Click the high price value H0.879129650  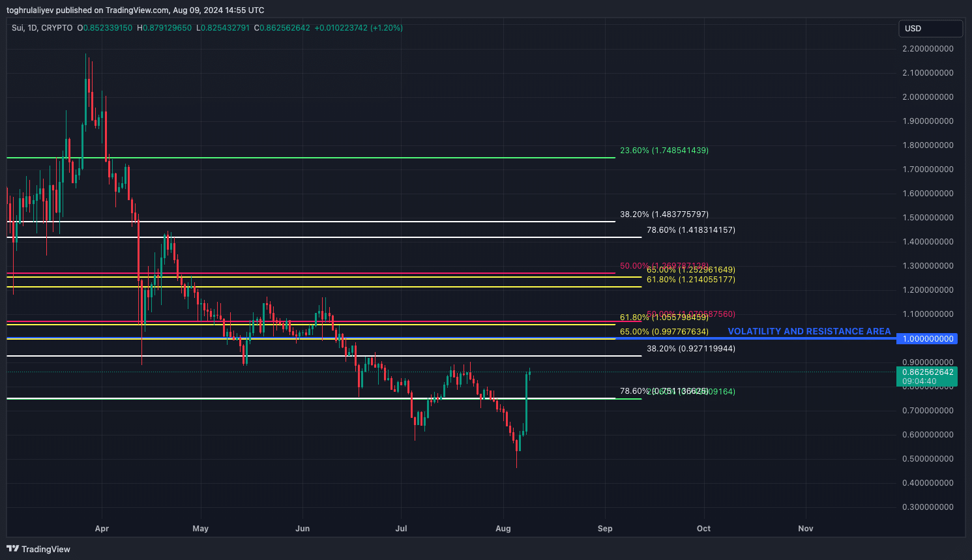point(164,28)
